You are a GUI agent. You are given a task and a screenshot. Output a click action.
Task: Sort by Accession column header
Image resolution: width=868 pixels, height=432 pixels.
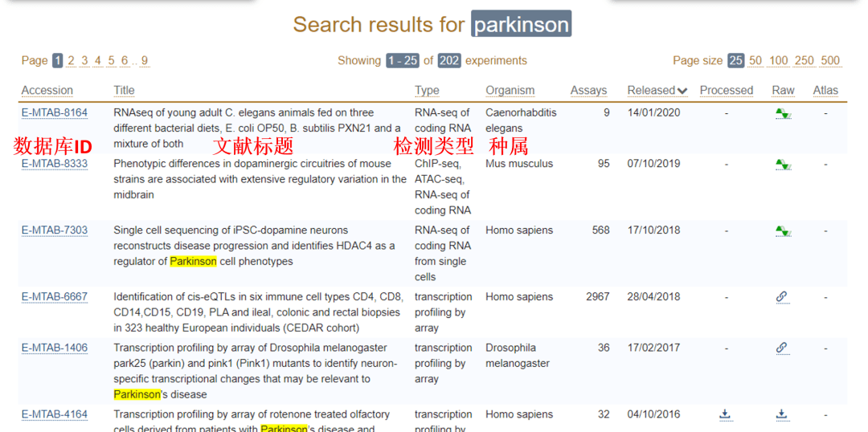(47, 90)
